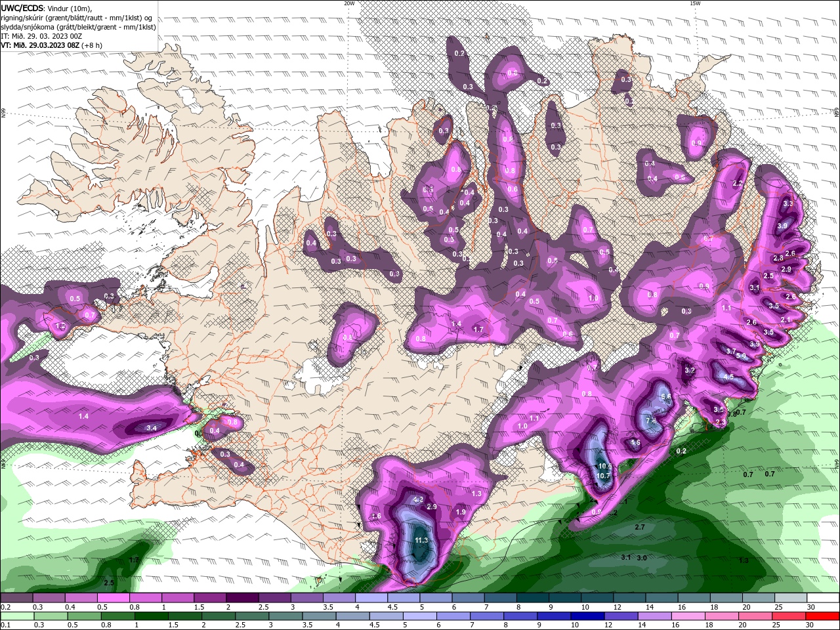Screen dimensions: 840x630
Task: Click the bright pink 0.5 swatch in the upper legend row
Action: pos(113,598)
